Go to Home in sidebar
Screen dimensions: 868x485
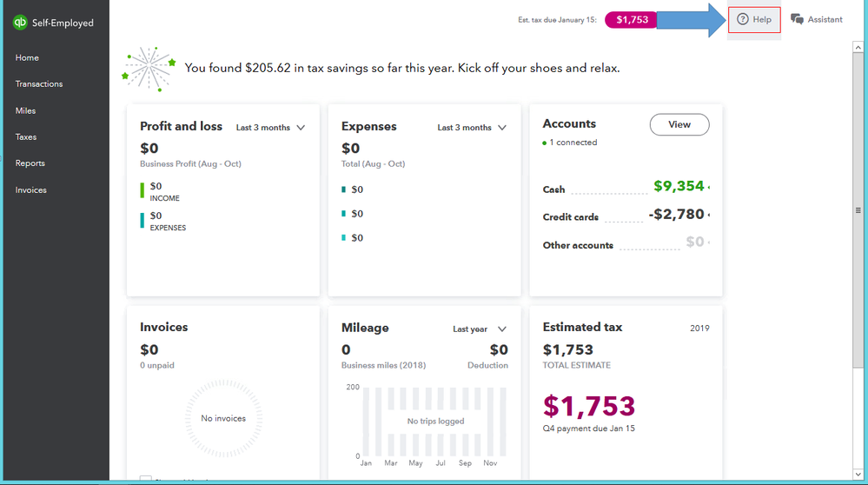click(x=27, y=57)
